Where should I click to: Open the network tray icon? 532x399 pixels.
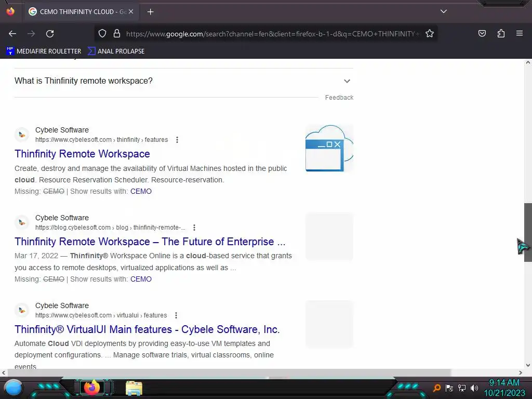(462, 388)
